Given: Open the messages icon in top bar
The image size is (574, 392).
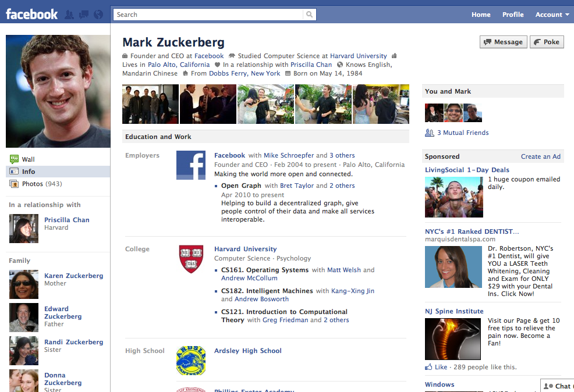Looking at the screenshot, I should click(84, 15).
